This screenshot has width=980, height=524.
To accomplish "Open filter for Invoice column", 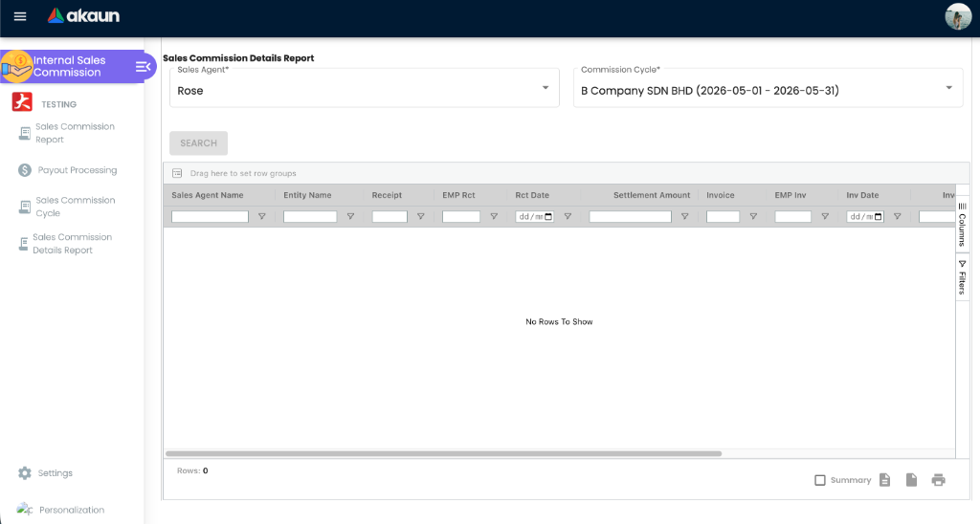I will coord(753,217).
